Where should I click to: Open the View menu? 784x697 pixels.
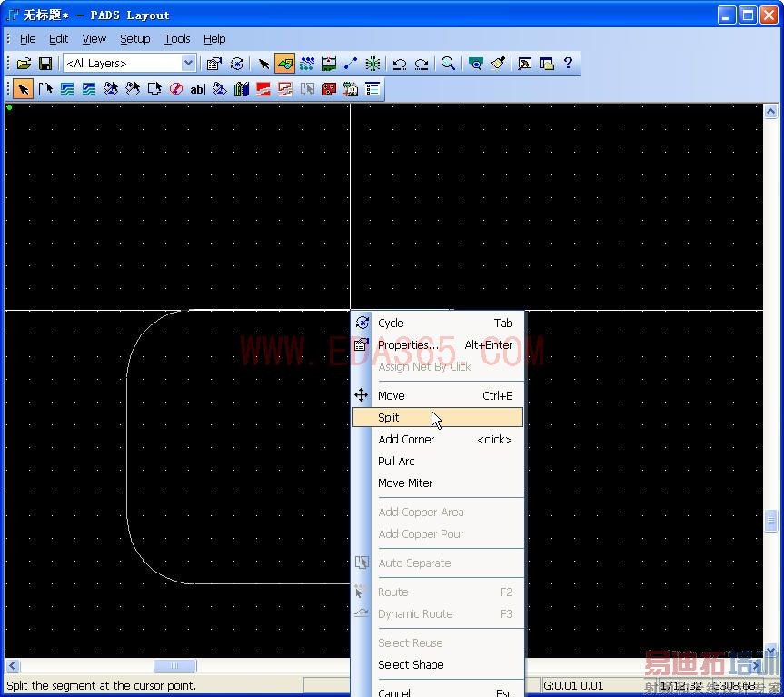(x=94, y=38)
